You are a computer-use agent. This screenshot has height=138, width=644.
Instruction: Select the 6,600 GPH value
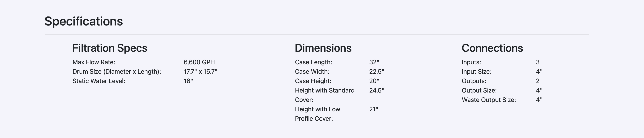pos(199,62)
